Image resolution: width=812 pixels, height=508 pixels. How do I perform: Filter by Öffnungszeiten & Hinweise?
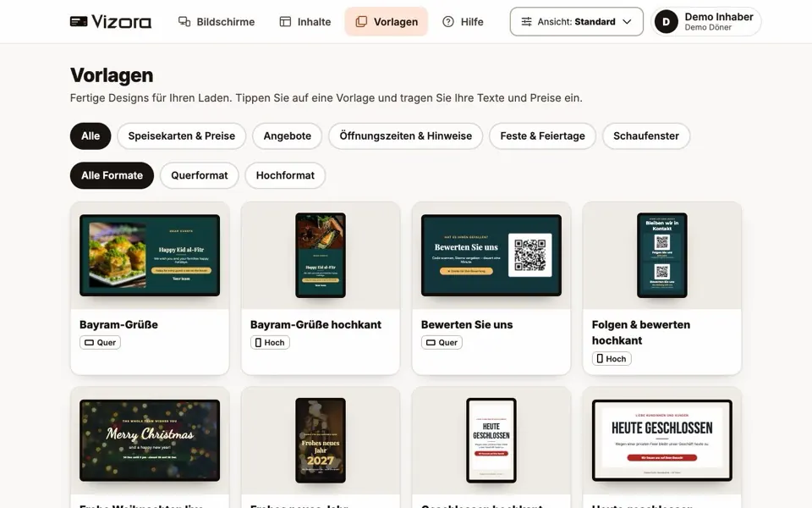pos(405,135)
